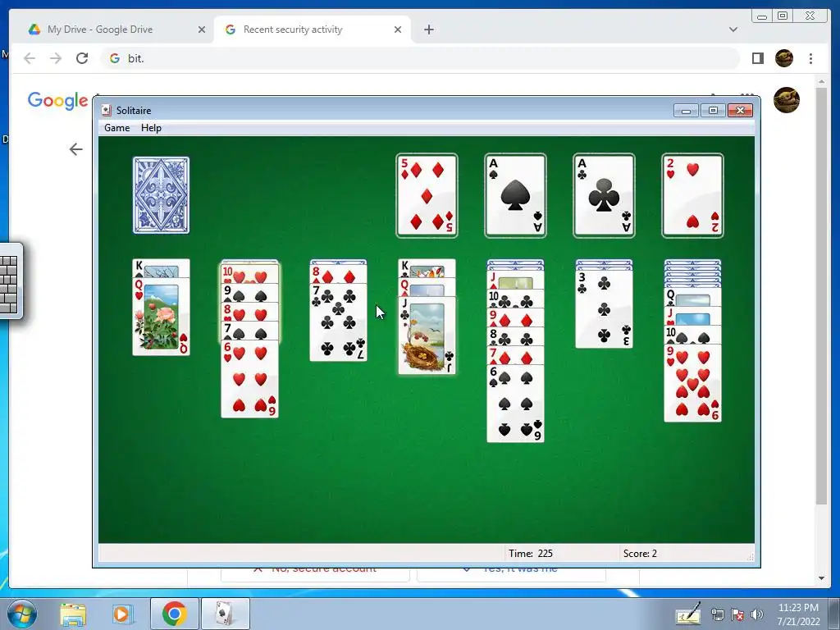
Task: Click the Chrome page vertical scrollbar
Action: coord(822,294)
